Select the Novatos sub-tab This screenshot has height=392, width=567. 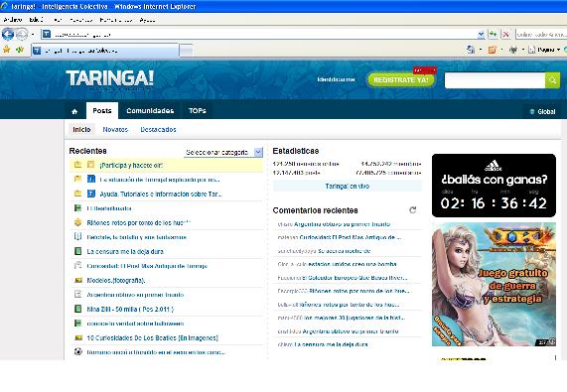pyautogui.click(x=115, y=129)
